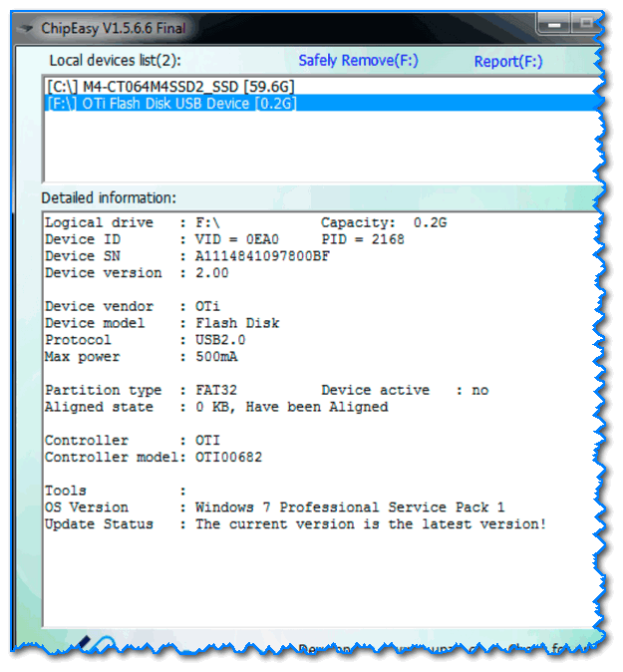Click the Max power 500mA value
This screenshot has height=672, width=623.
pos(216,357)
